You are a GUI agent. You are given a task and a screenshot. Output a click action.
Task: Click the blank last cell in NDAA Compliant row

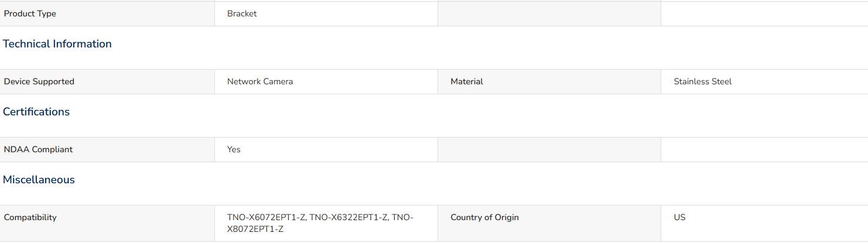pos(764,149)
